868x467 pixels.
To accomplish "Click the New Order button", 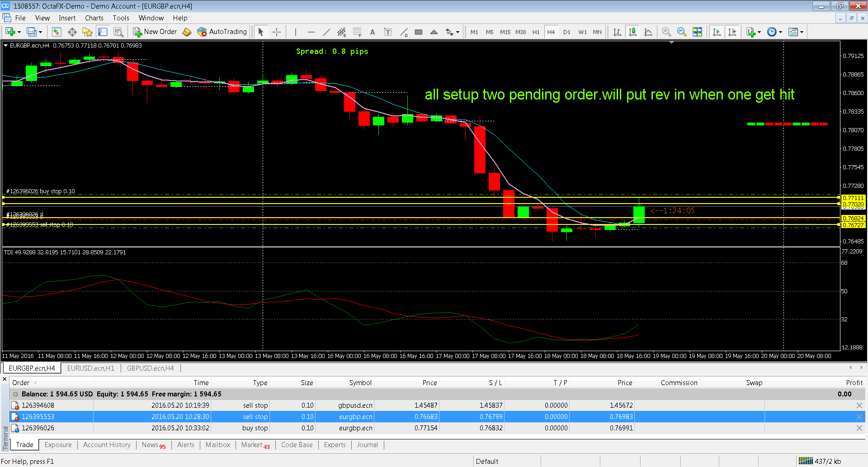I will click(x=155, y=32).
